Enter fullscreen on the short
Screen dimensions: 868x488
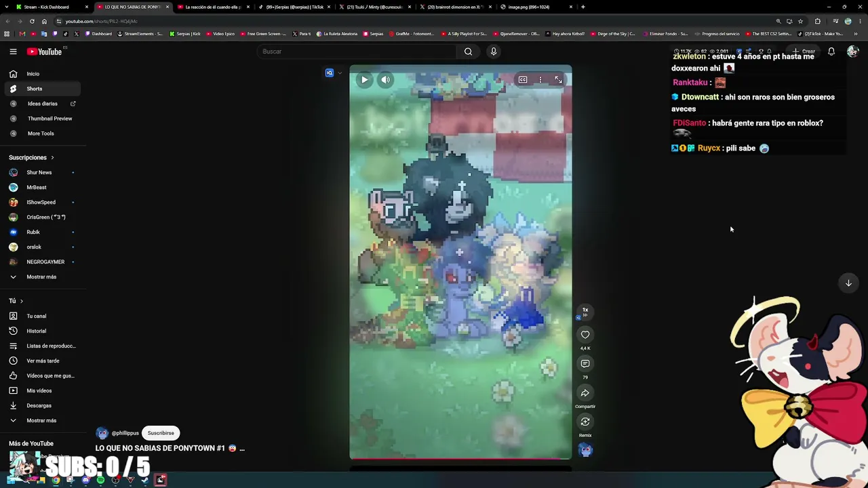pyautogui.click(x=558, y=80)
